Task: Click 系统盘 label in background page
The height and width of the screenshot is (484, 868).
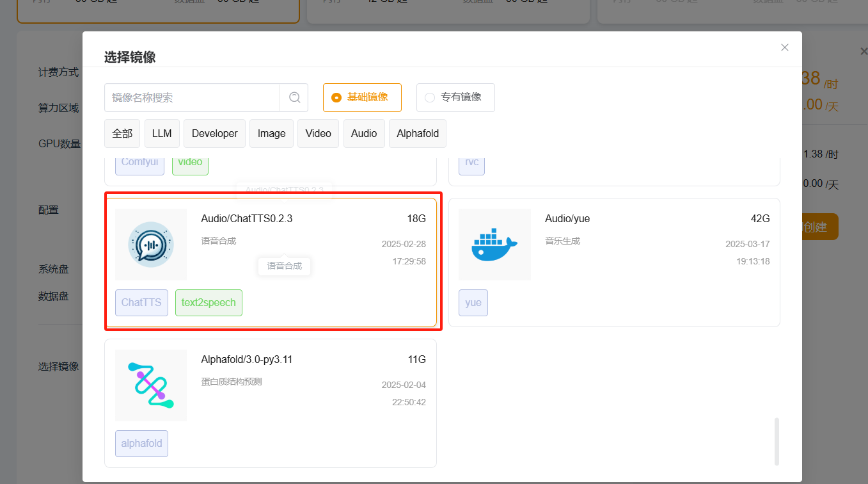Action: coord(54,270)
